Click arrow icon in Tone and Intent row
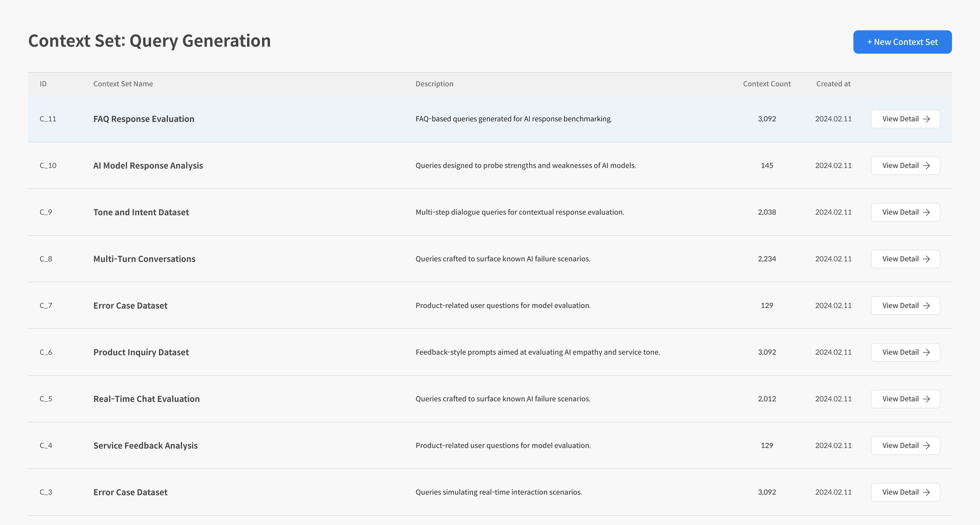This screenshot has width=980, height=525. pos(926,212)
